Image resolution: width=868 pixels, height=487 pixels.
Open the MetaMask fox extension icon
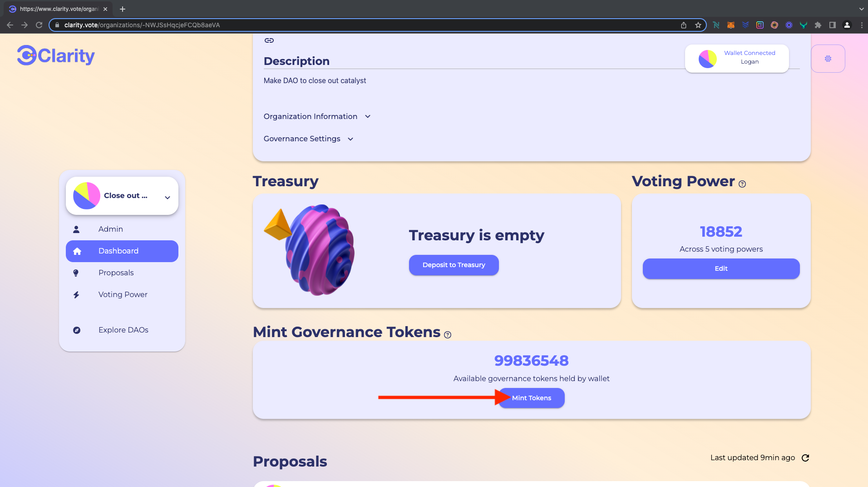(x=730, y=25)
